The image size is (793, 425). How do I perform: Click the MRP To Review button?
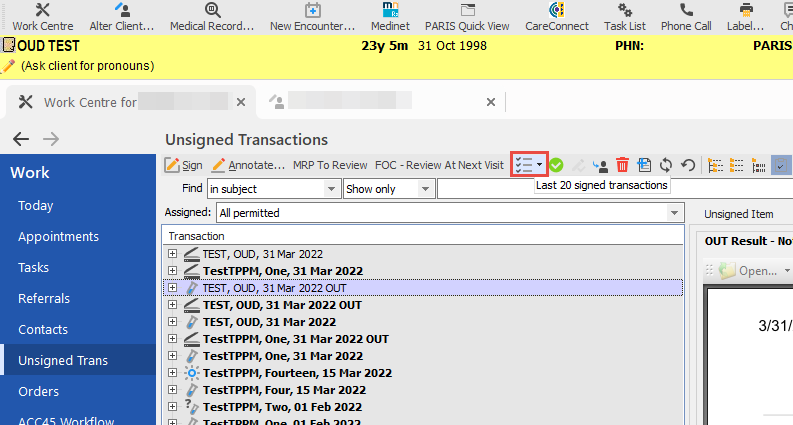(330, 165)
